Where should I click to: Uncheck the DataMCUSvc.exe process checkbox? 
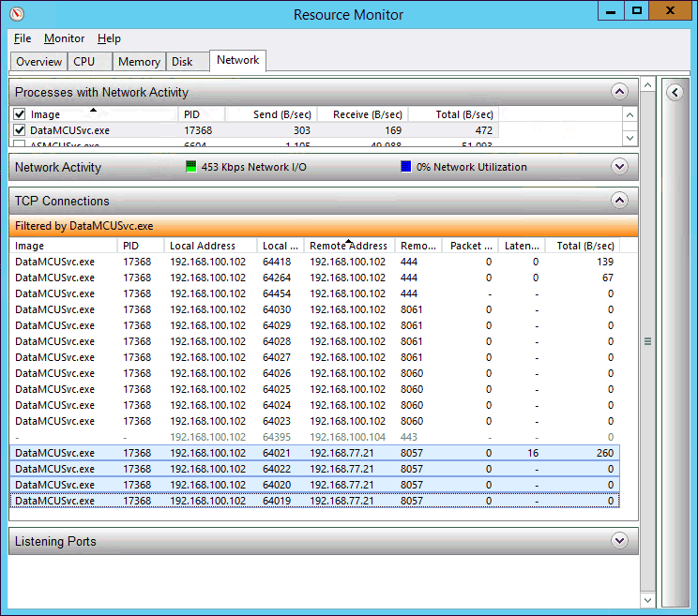(19, 130)
